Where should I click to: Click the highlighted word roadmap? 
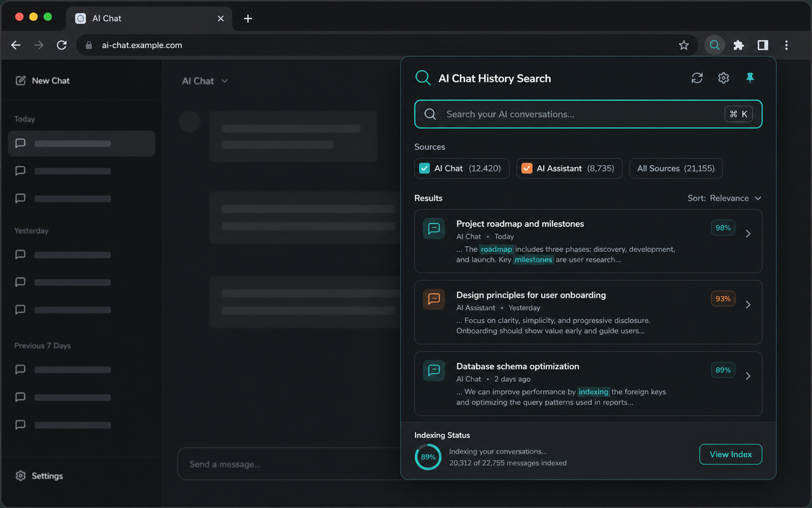[497, 250]
